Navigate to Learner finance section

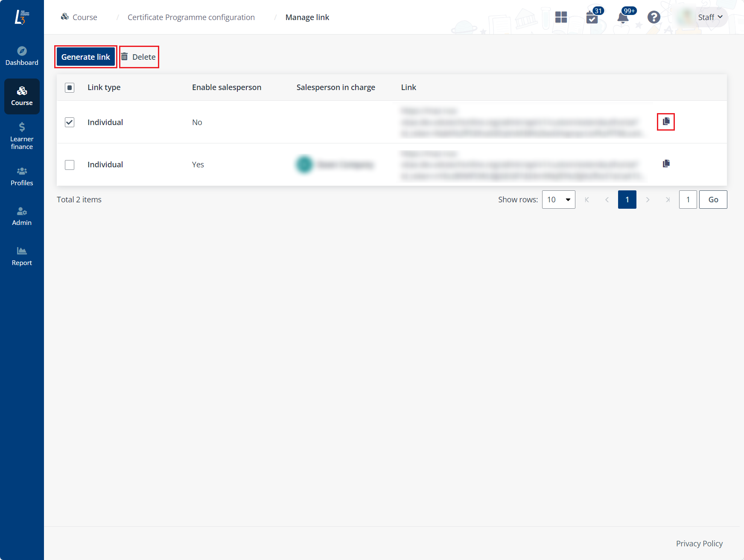[x=22, y=136]
